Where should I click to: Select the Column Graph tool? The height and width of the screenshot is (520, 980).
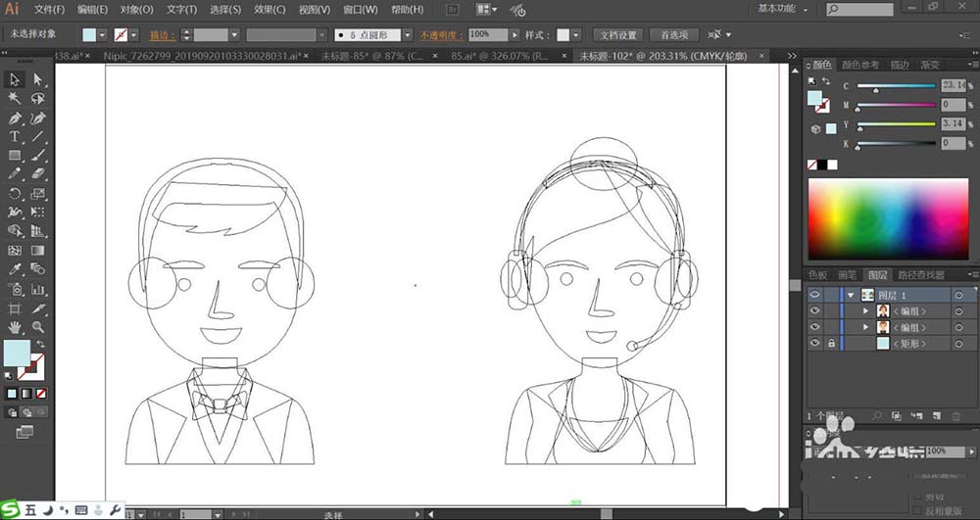pyautogui.click(x=38, y=289)
